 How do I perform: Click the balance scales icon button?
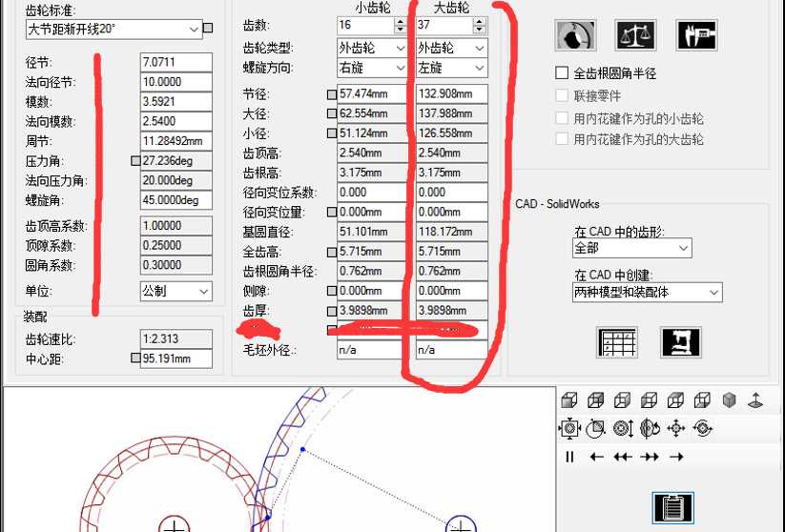click(x=636, y=35)
